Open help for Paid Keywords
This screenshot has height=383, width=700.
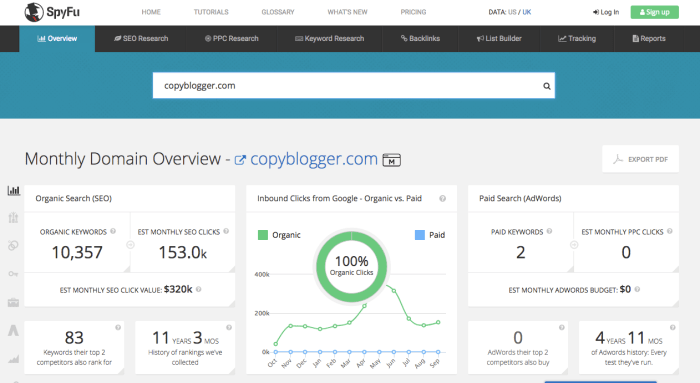click(x=550, y=231)
